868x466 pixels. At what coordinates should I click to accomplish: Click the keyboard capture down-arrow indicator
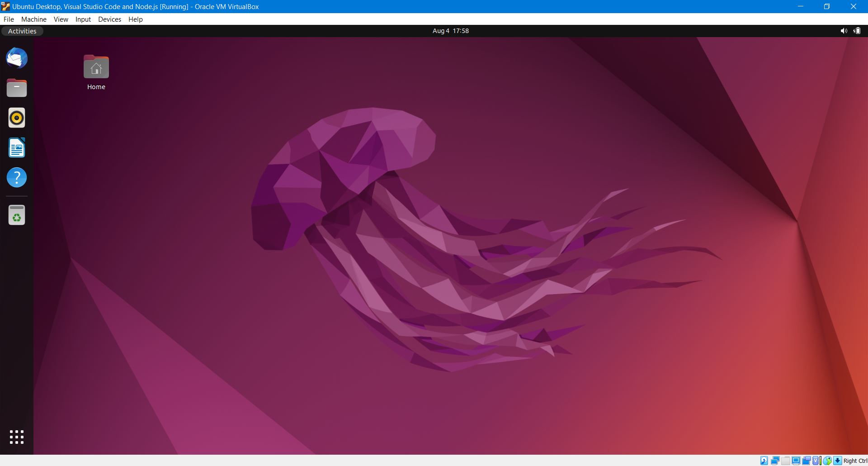[837, 461]
